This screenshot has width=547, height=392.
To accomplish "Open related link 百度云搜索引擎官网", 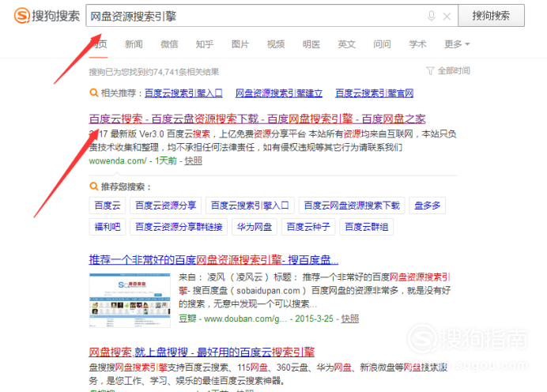I will tap(375, 93).
